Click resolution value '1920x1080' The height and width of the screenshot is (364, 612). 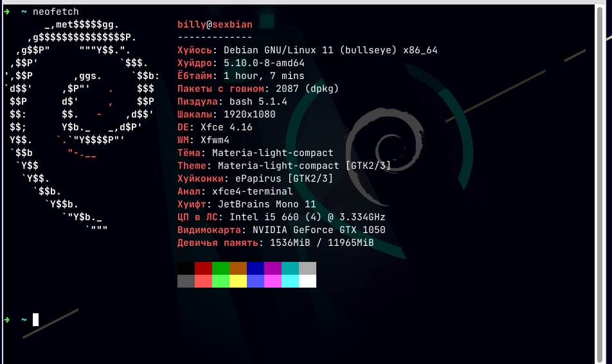[249, 114]
